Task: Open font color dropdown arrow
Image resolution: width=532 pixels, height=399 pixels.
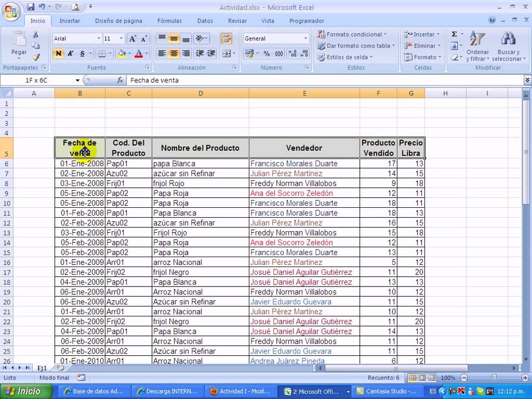Action: pos(146,53)
